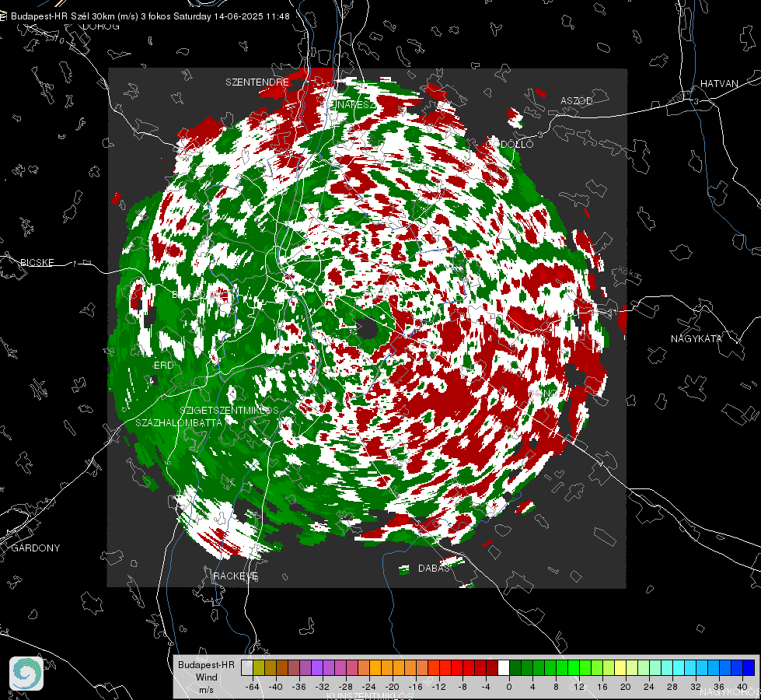Click the legend value 16

tap(602, 687)
